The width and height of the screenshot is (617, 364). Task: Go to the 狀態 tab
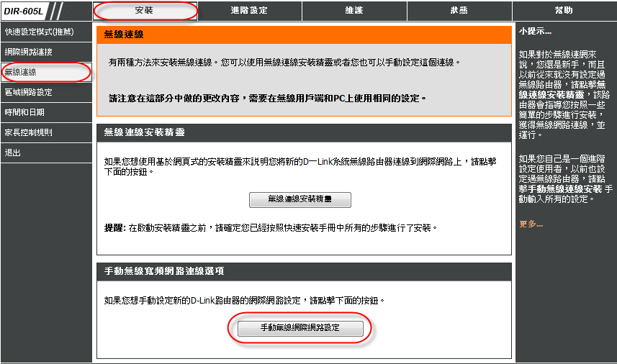pos(459,11)
